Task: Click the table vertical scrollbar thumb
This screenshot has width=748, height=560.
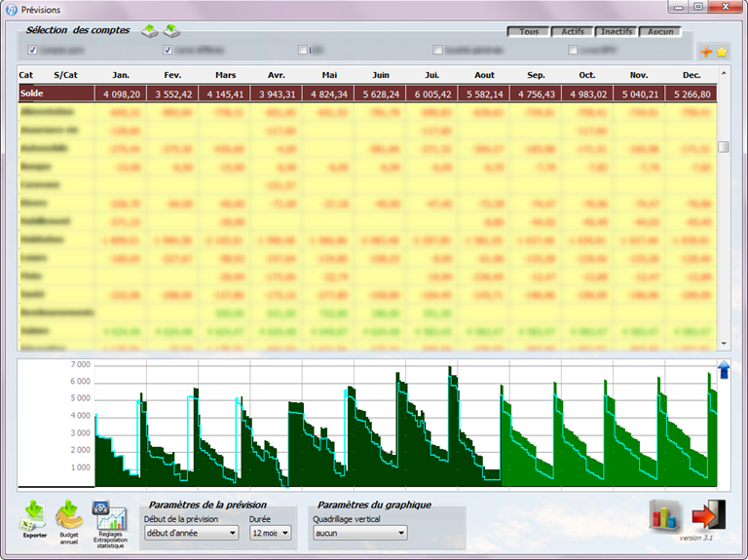Action: point(724,147)
